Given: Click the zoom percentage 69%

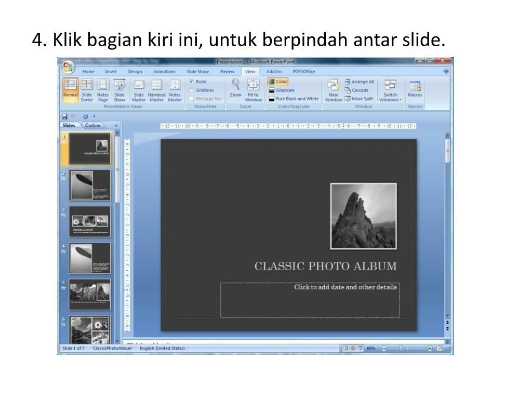Looking at the screenshot, I should tap(371, 348).
